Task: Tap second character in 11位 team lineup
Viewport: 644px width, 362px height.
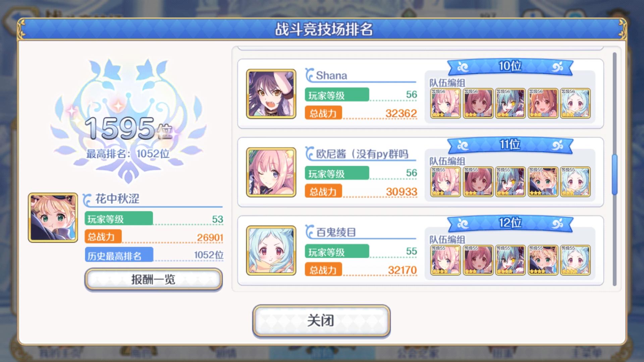Action: [x=478, y=182]
